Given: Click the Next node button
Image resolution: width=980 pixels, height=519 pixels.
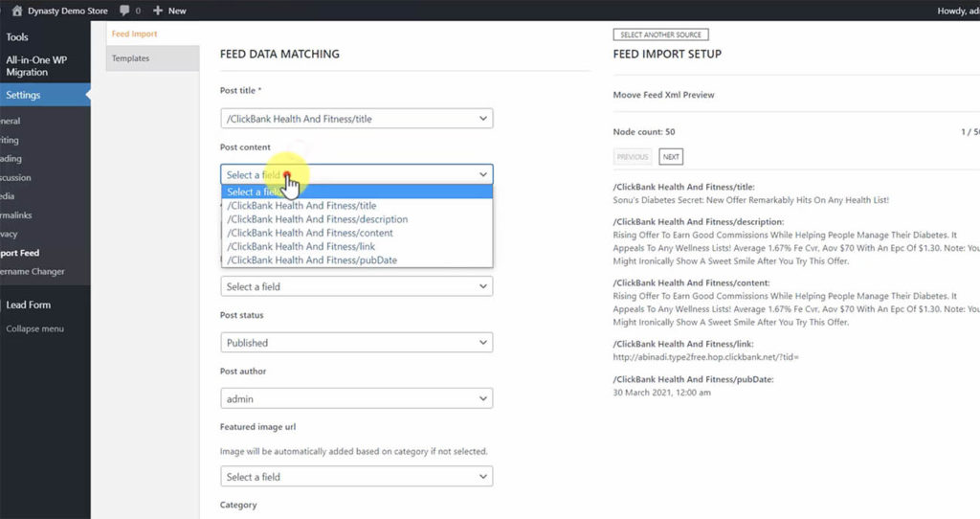Looking at the screenshot, I should (x=671, y=157).
